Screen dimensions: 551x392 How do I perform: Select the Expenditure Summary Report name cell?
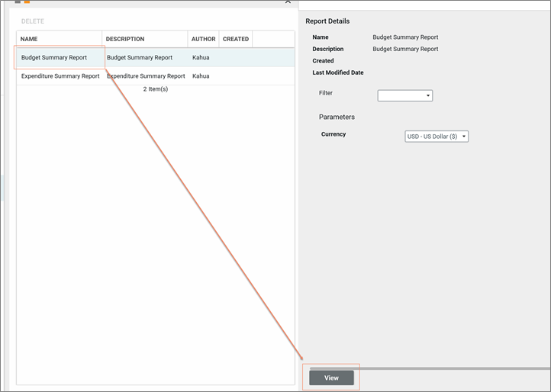tap(60, 76)
